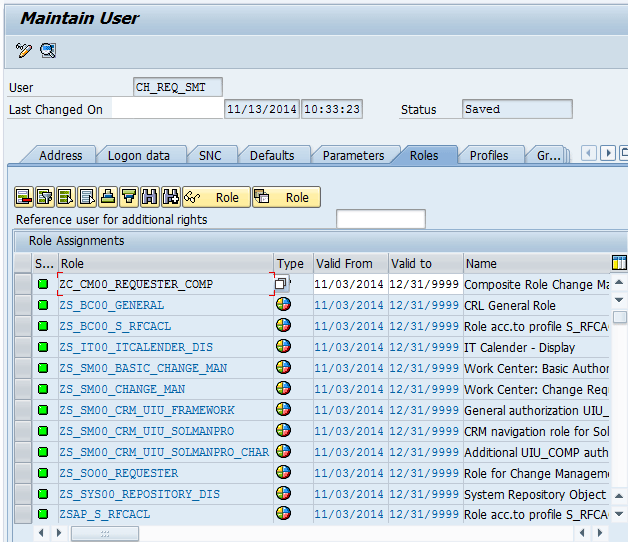
Task: Switch to the Logon data tab
Action: [139, 155]
